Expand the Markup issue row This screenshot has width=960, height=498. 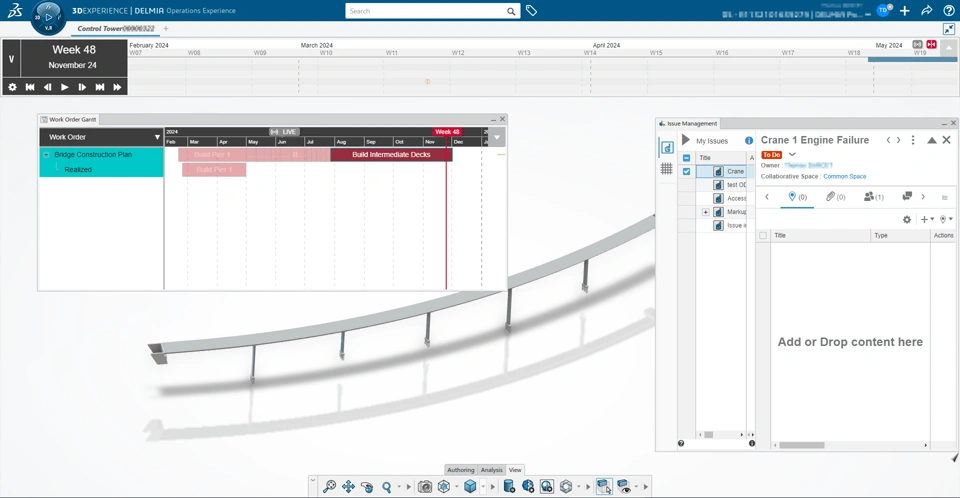point(705,212)
